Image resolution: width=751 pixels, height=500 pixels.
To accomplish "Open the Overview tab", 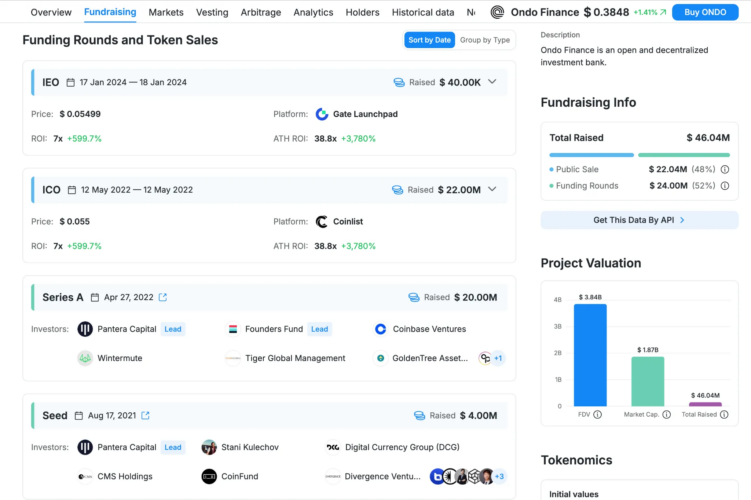I will point(51,12).
